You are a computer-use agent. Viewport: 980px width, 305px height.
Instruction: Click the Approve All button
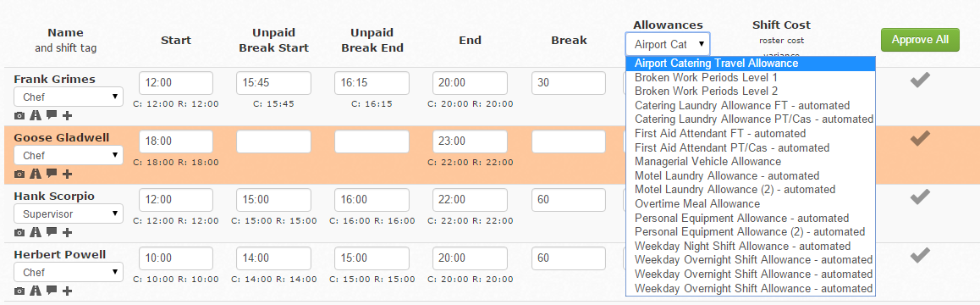coord(920,40)
